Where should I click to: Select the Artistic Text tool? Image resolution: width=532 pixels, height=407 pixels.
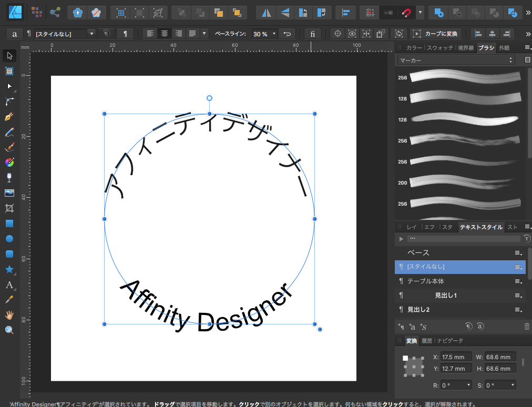point(9,285)
